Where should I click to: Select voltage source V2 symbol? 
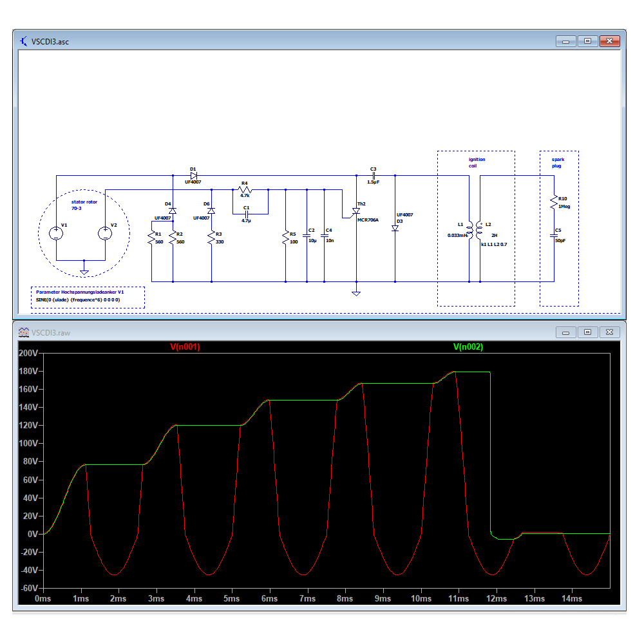point(105,234)
